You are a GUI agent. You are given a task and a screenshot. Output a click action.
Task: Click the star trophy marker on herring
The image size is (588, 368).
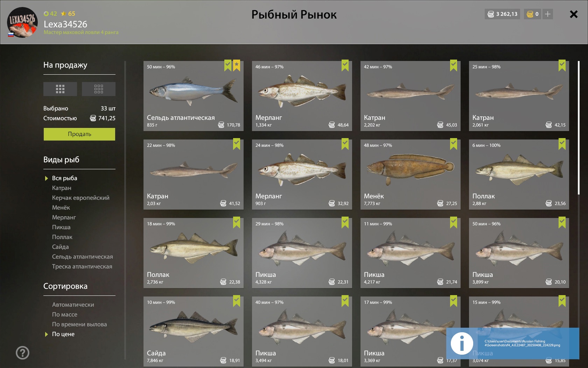coord(237,66)
